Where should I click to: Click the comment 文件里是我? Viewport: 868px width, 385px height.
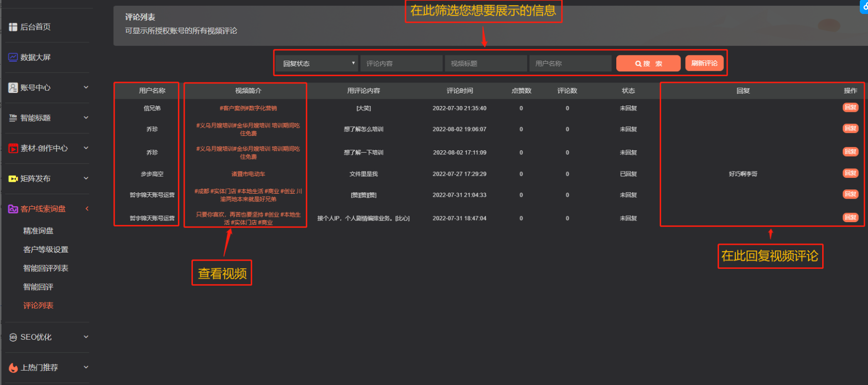[x=364, y=174]
